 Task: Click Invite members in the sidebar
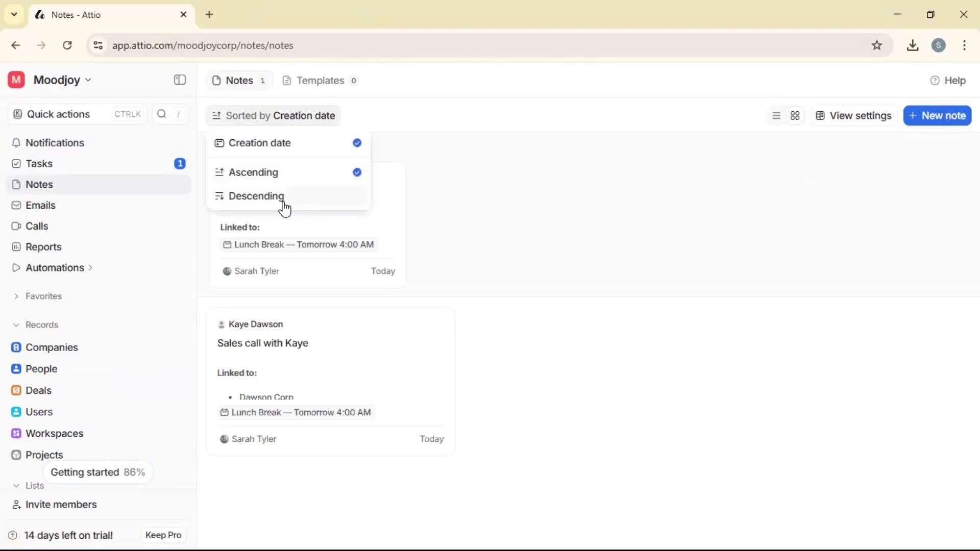pos(60,505)
